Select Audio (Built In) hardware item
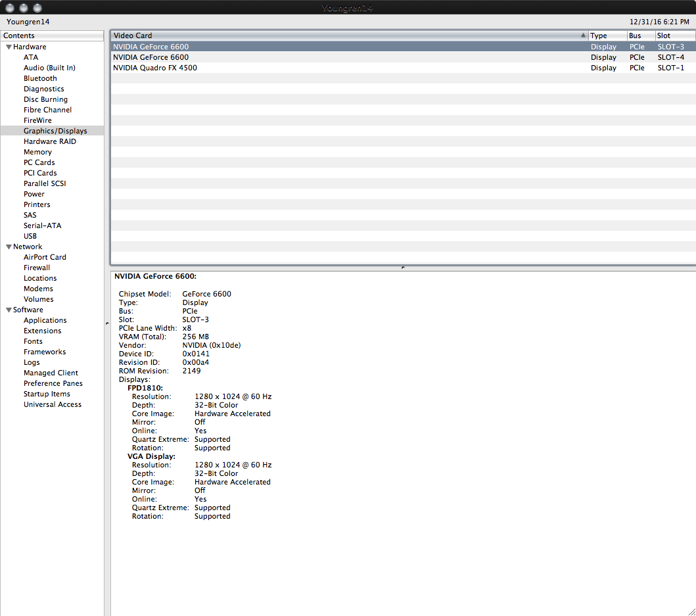 point(49,68)
